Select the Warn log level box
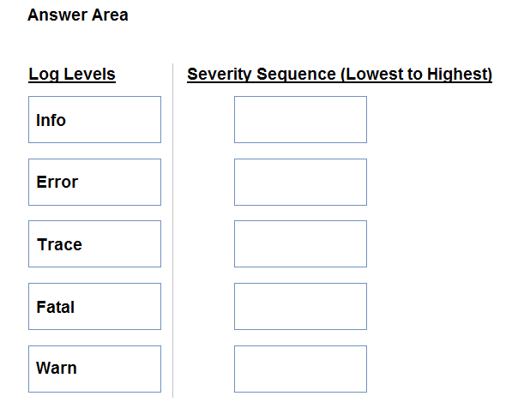Viewport: 506px width, 420px height. pyautogui.click(x=94, y=369)
